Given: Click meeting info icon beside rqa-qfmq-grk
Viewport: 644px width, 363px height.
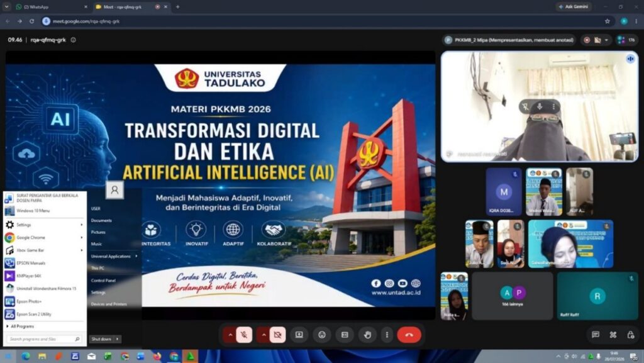Looking at the screenshot, I should pyautogui.click(x=73, y=40).
